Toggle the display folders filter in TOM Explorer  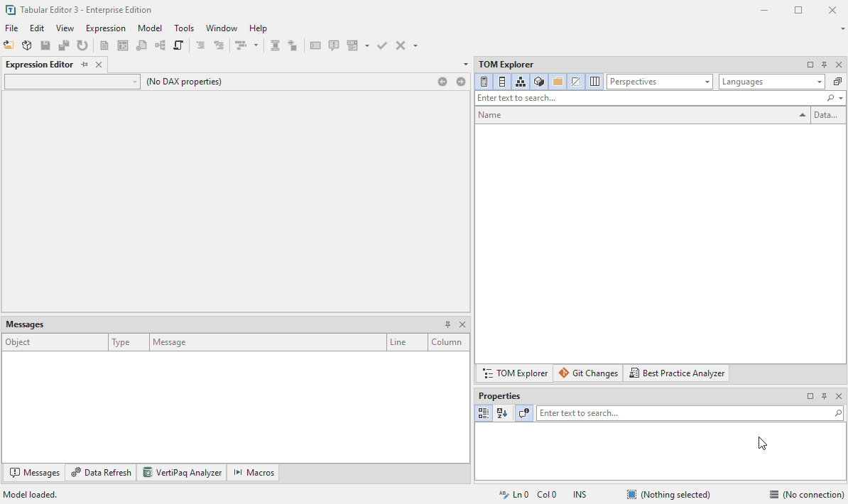[557, 81]
